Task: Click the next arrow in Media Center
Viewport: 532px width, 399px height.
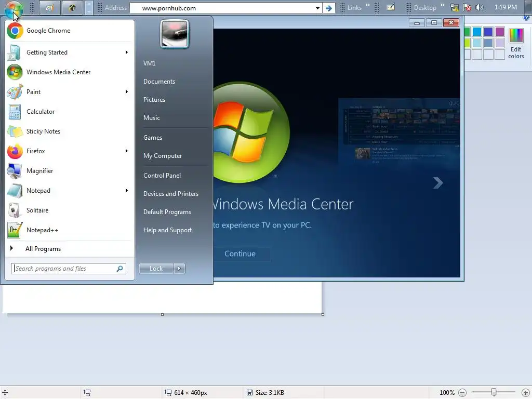Action: click(x=438, y=183)
